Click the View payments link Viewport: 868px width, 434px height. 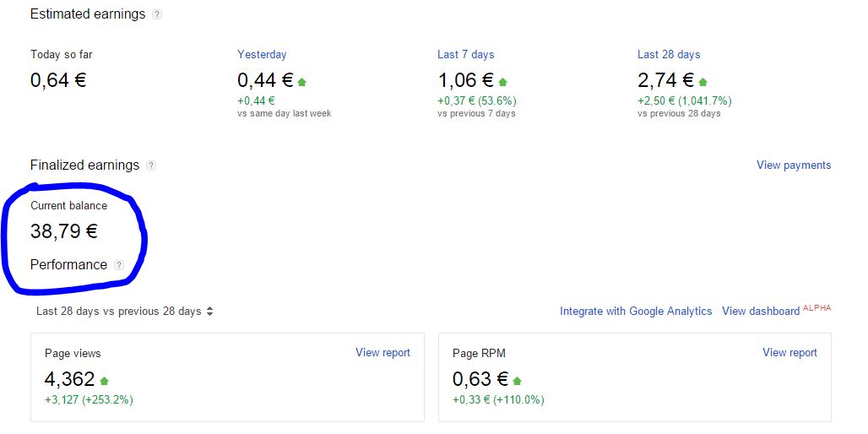click(794, 165)
